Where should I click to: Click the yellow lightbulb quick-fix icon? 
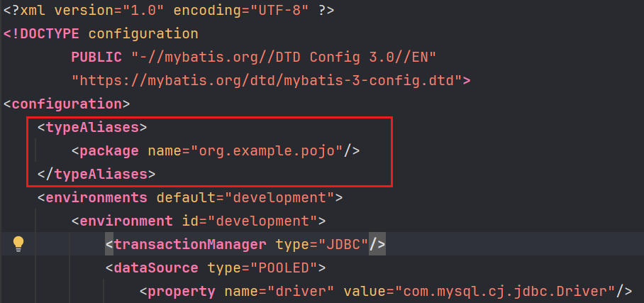[x=18, y=243]
